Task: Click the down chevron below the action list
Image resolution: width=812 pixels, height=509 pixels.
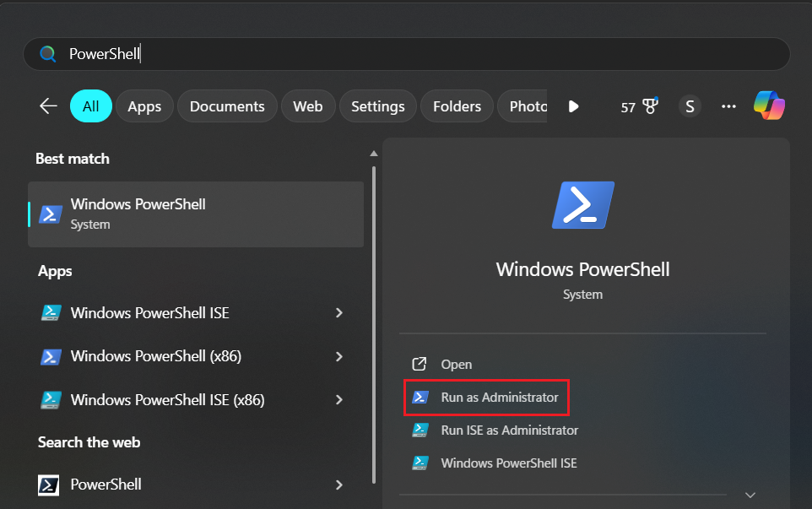Action: tap(750, 495)
